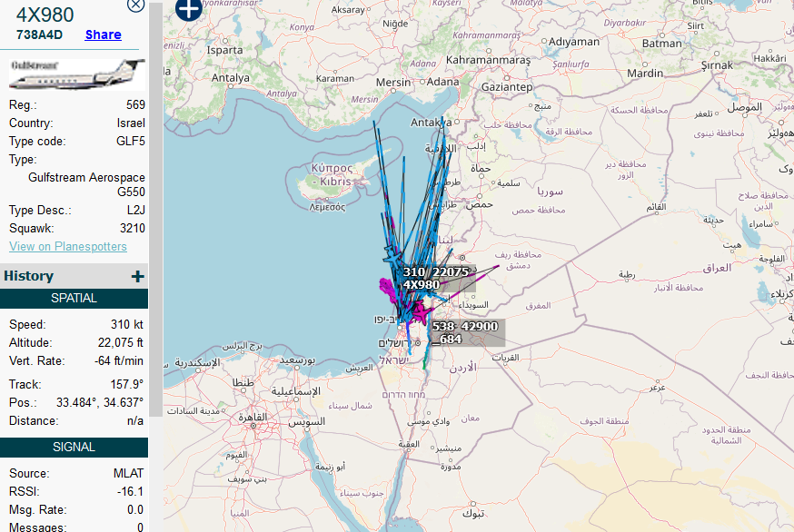Click the Gulfstream Aerospace G550 type text
Viewport: 794px width, 532px height.
86,185
